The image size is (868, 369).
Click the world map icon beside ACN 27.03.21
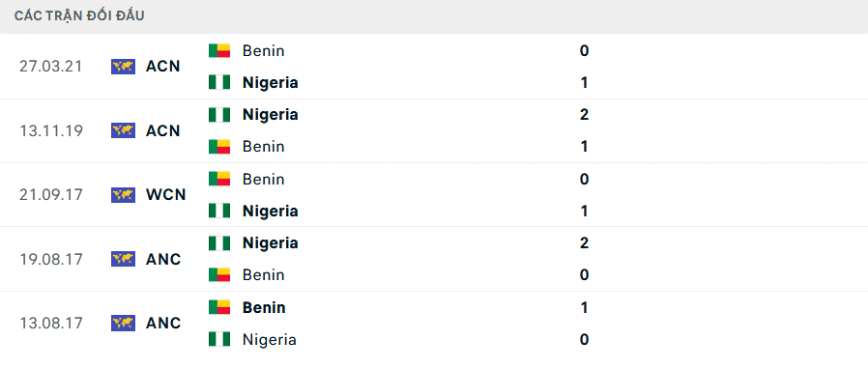point(123,67)
